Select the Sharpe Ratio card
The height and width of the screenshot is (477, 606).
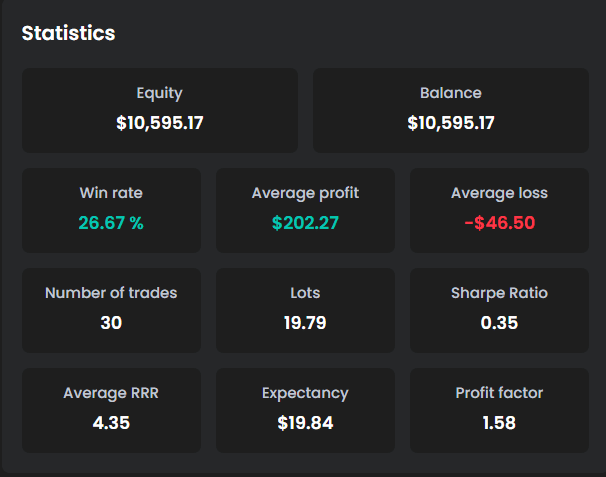point(499,310)
